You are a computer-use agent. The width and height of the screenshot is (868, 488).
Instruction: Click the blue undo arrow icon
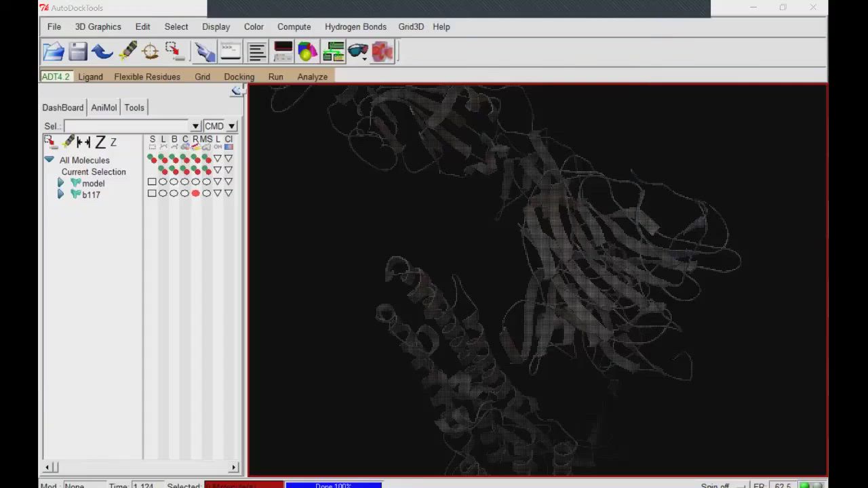click(x=102, y=52)
